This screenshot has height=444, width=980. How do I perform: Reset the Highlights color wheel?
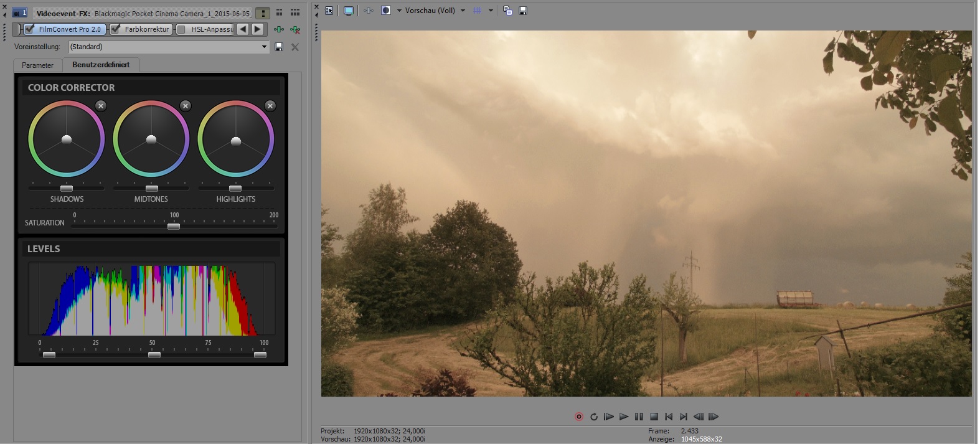[270, 106]
